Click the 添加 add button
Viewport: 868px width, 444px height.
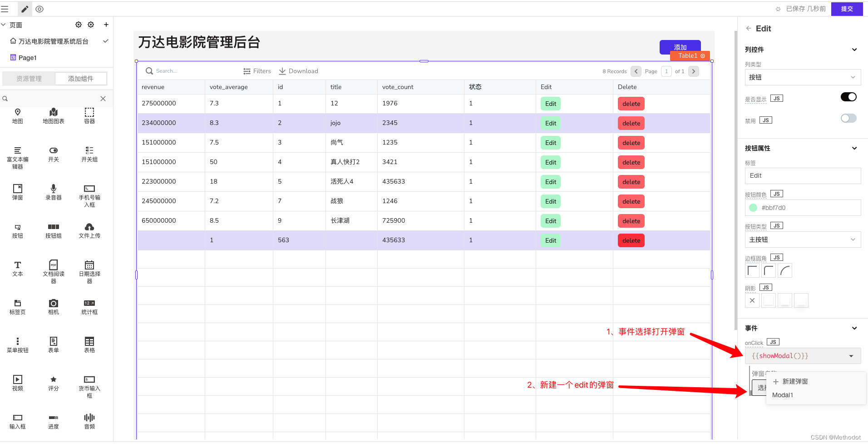(680, 47)
